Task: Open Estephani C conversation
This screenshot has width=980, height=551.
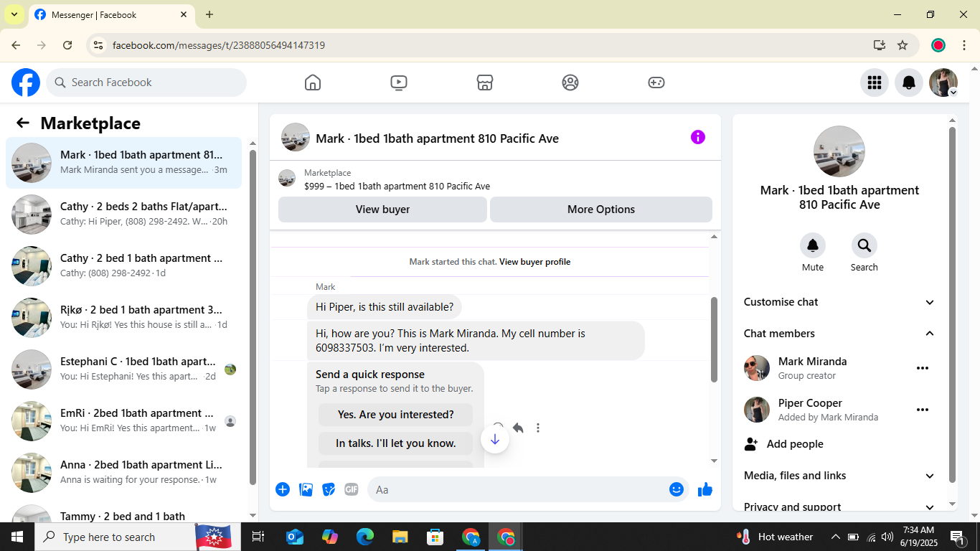Action: tap(123, 369)
